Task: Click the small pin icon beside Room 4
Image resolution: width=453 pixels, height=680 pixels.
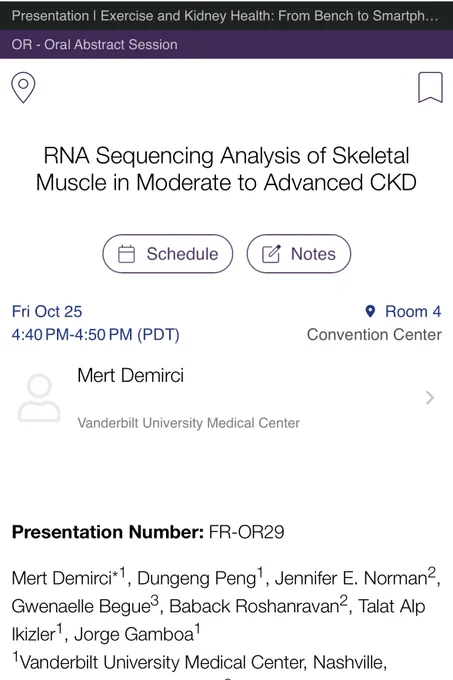Action: coord(370,311)
